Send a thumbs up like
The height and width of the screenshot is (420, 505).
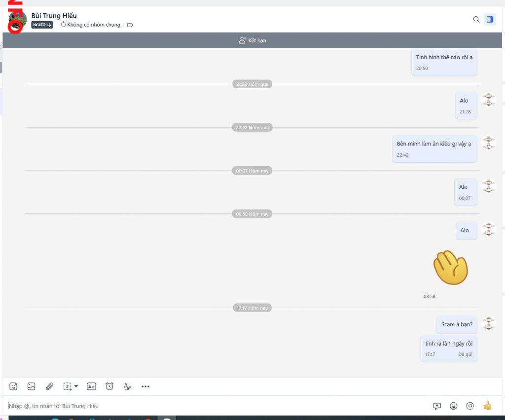click(488, 406)
